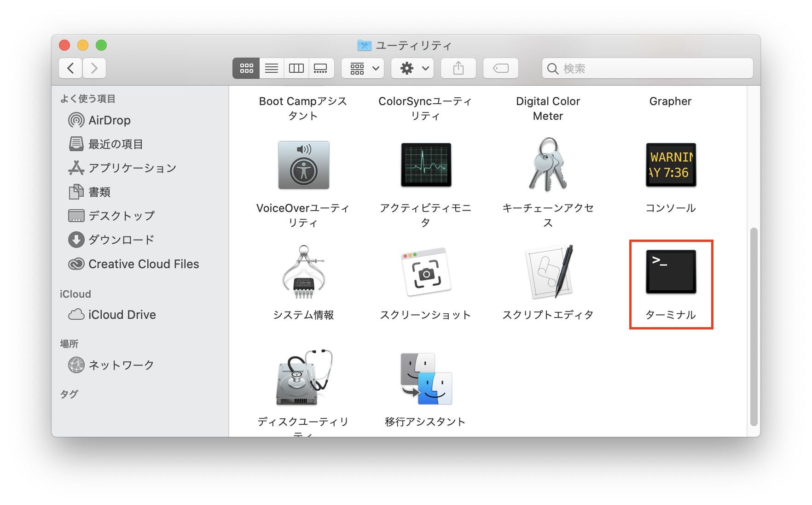The height and width of the screenshot is (505, 812).
Task: Open the System Information icon
Action: (x=304, y=273)
